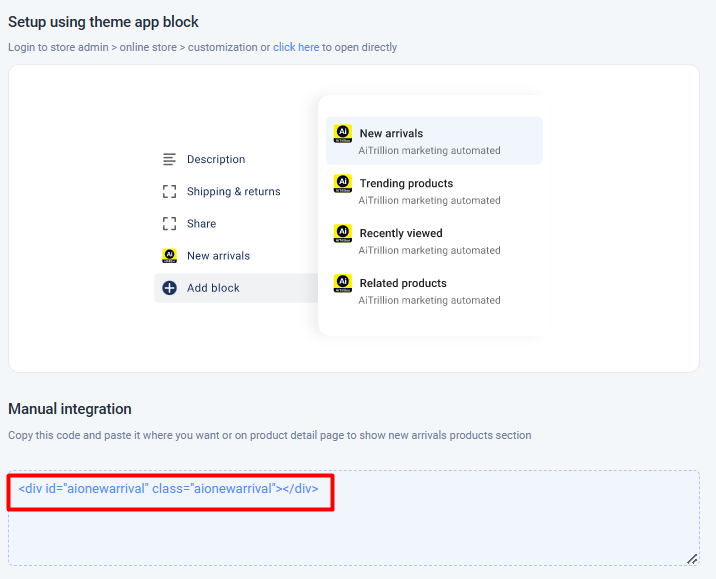Click the 'Copy this code and paste it' instruction text
This screenshot has width=716, height=579.
(x=269, y=435)
